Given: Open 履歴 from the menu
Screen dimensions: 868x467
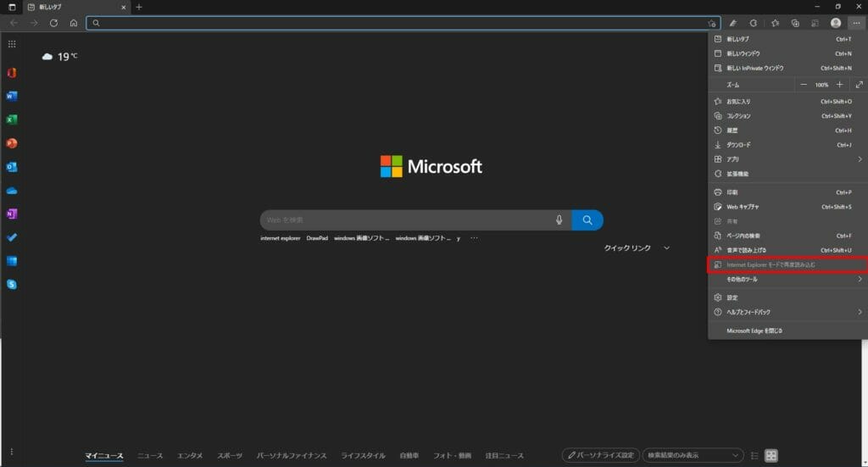Looking at the screenshot, I should pyautogui.click(x=787, y=131).
